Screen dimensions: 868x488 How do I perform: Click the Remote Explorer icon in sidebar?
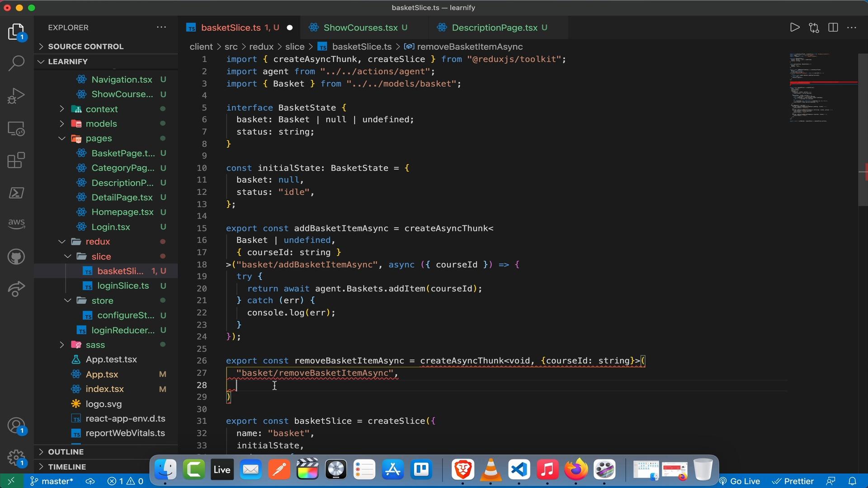click(16, 129)
